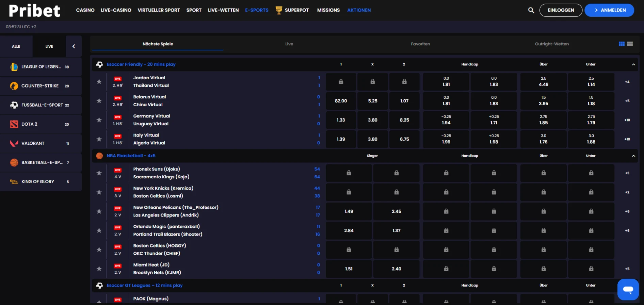Click the Dota 2 sidebar icon
Screen dimensions: 644x305
pyautogui.click(x=14, y=124)
